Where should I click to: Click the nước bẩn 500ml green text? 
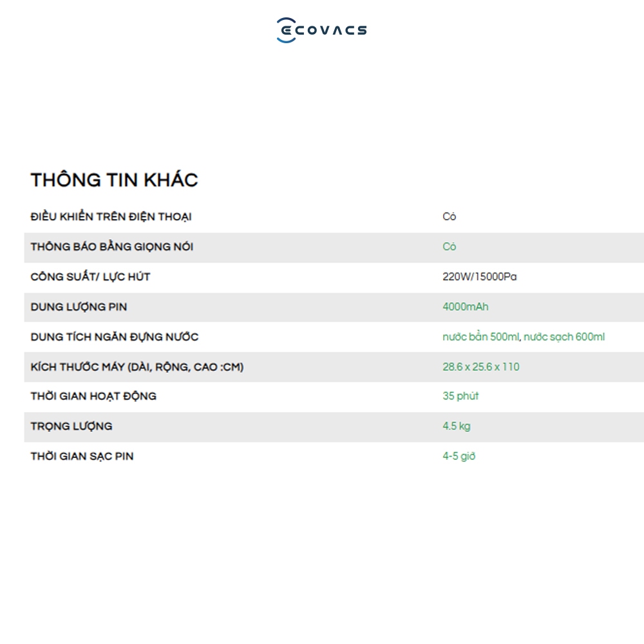click(x=481, y=337)
